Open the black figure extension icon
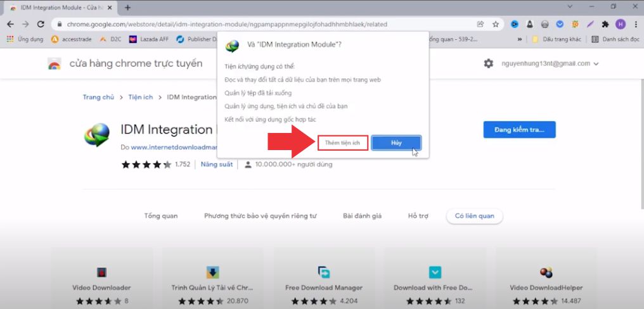The image size is (644, 309). [530, 24]
